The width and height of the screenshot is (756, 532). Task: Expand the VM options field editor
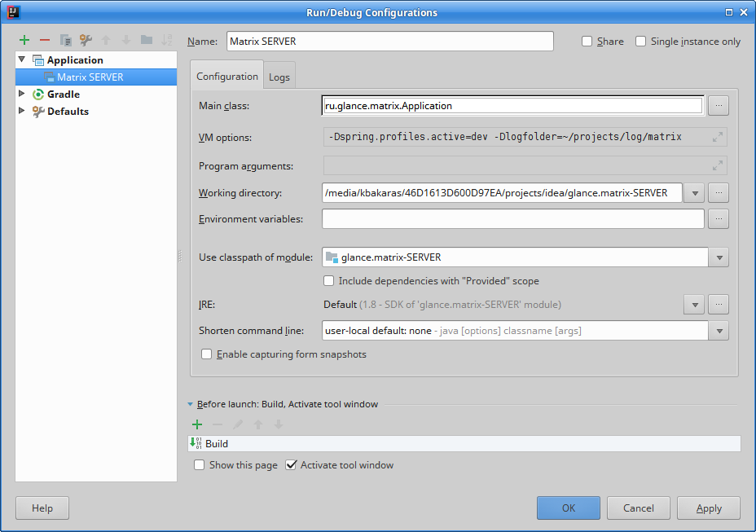coord(717,137)
